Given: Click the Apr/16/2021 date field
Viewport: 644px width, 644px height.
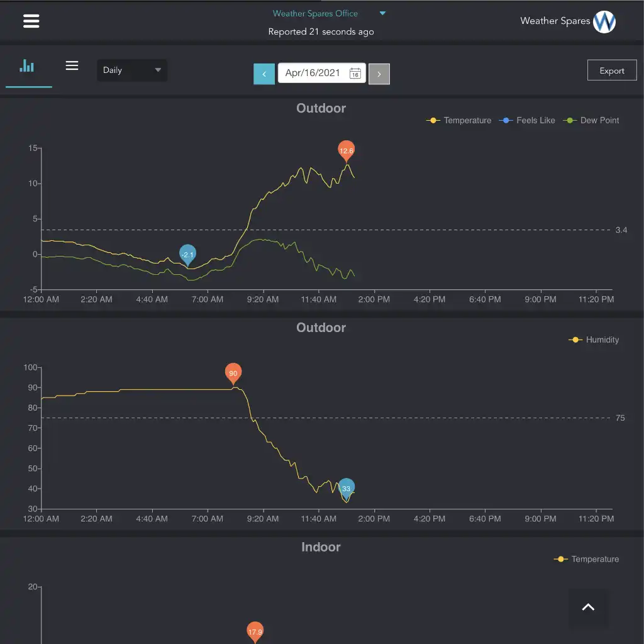Looking at the screenshot, I should [313, 73].
